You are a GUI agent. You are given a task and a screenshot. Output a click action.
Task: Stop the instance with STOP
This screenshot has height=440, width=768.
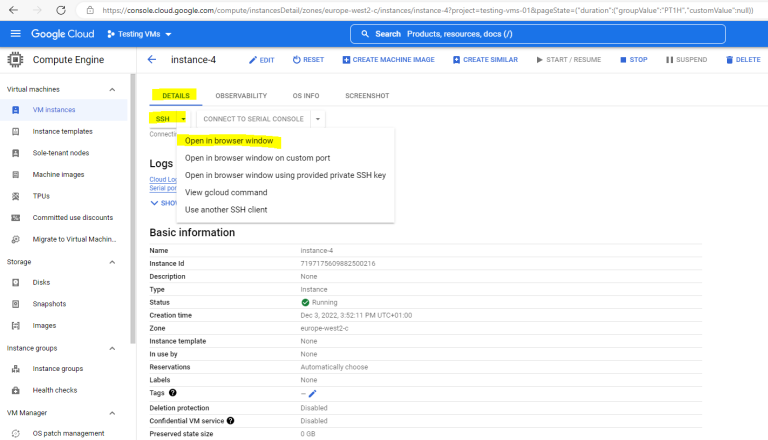coord(634,60)
